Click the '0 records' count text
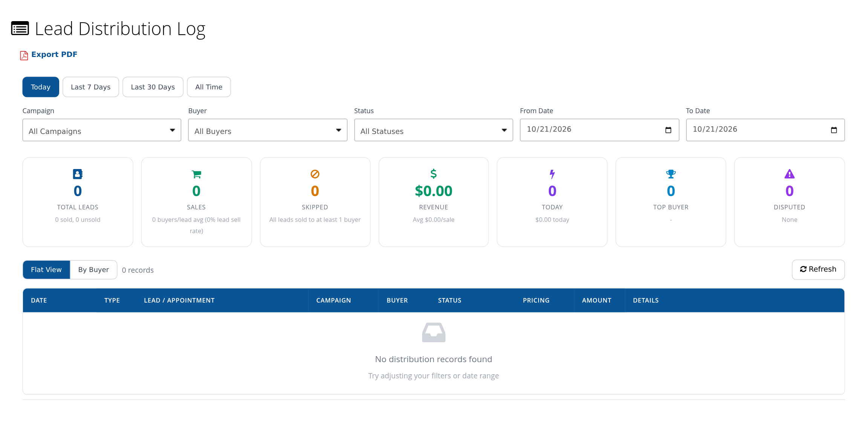The image size is (868, 438). tap(138, 270)
